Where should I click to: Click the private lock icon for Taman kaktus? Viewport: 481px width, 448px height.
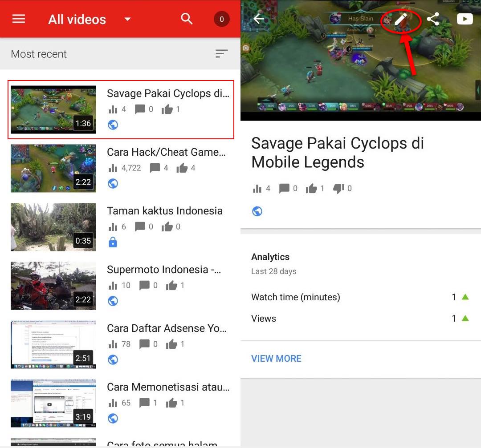pyautogui.click(x=113, y=242)
